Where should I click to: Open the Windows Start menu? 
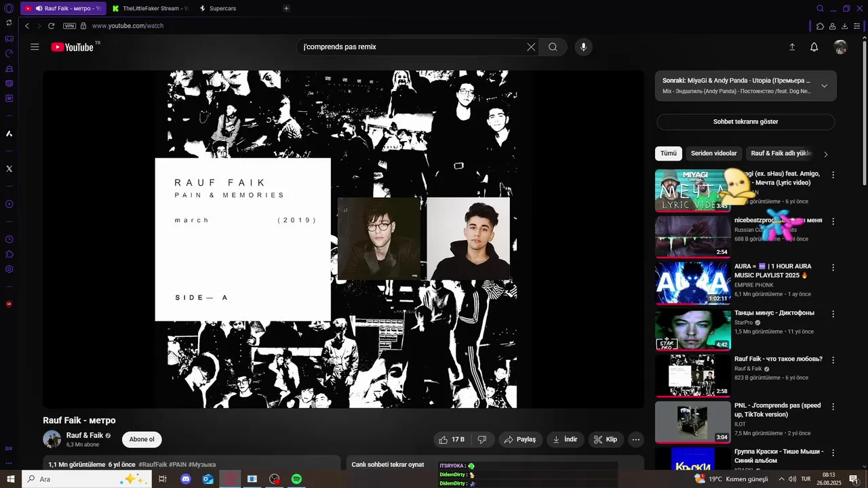[10, 479]
